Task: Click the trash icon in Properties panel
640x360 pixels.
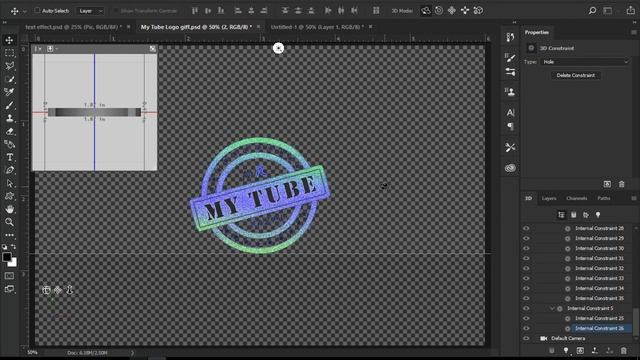Action: 621,184
